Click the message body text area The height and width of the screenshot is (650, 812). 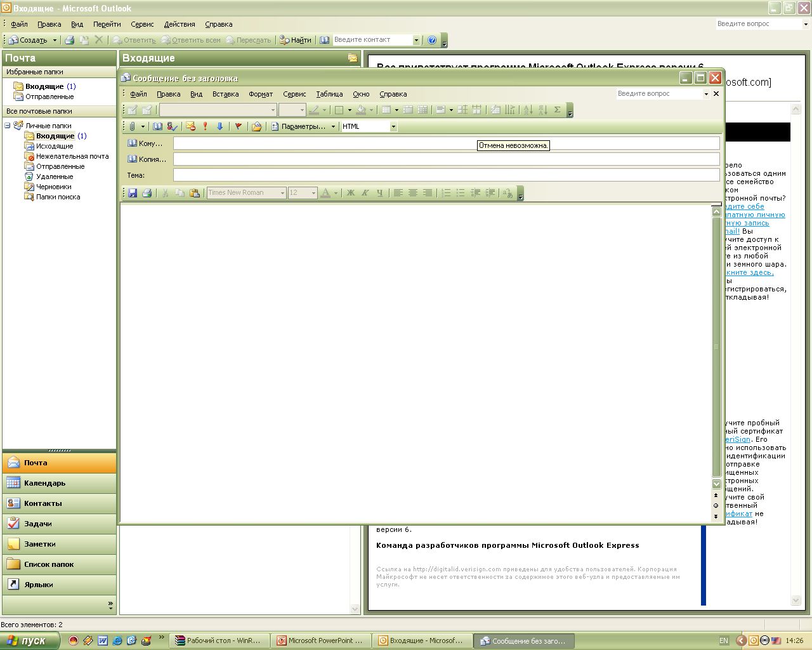click(x=416, y=362)
